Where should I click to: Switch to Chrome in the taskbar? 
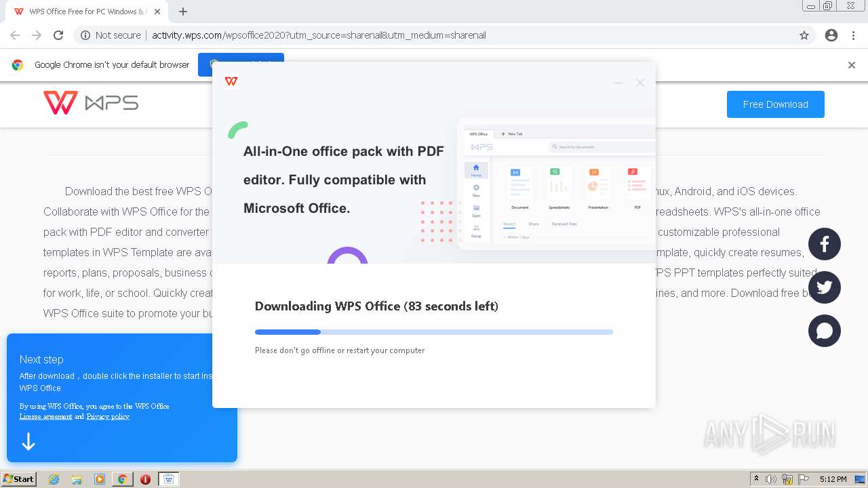pyautogui.click(x=122, y=479)
